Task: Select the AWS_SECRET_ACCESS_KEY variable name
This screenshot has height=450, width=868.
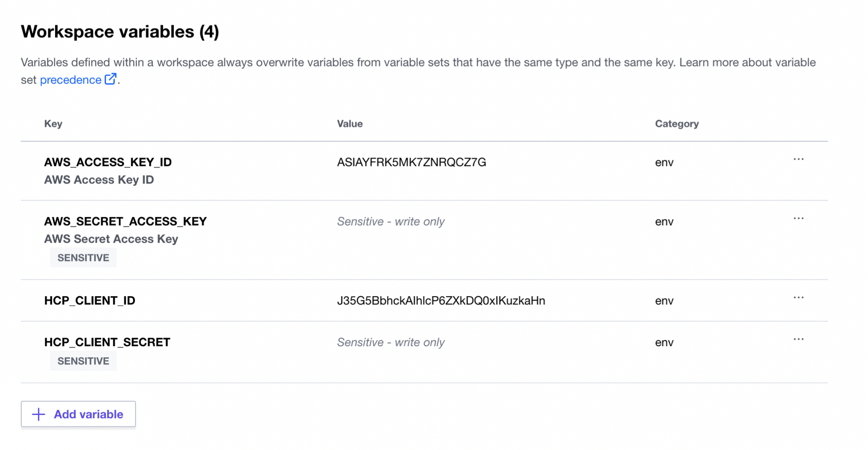Action: coord(125,222)
